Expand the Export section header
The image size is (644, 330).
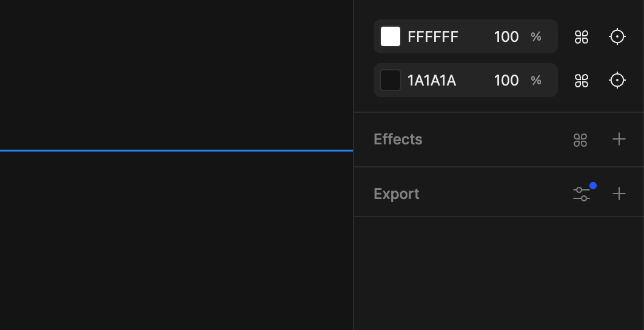tap(397, 194)
